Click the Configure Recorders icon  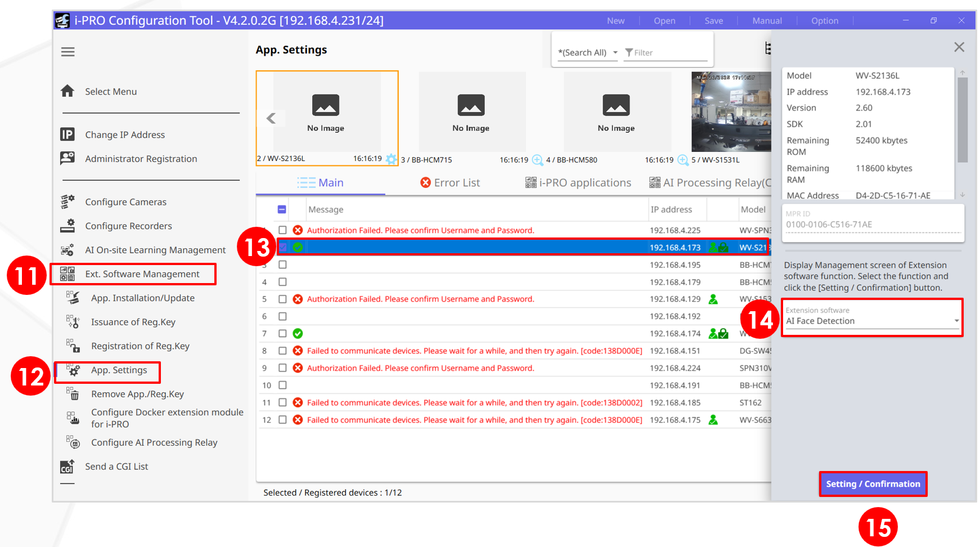(x=68, y=226)
